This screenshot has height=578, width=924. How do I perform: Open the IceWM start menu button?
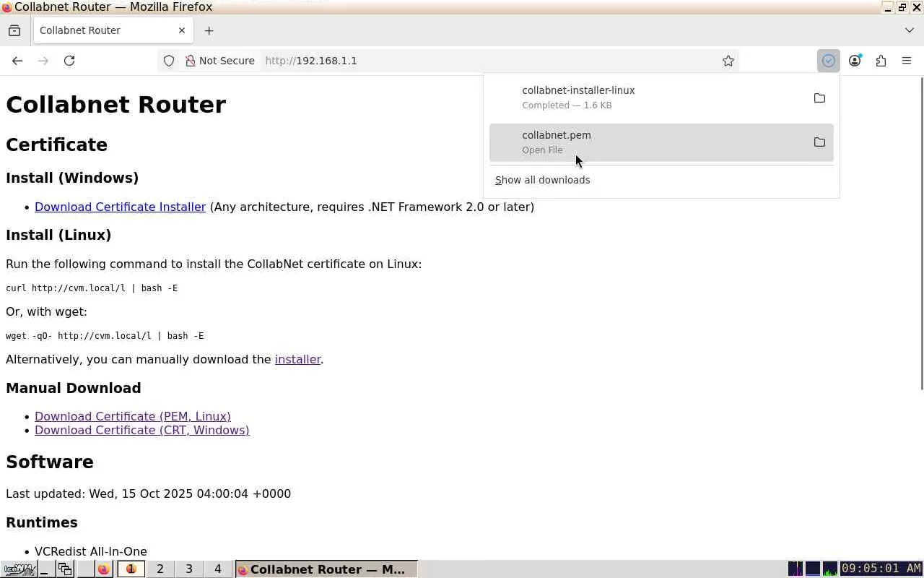coord(19,569)
